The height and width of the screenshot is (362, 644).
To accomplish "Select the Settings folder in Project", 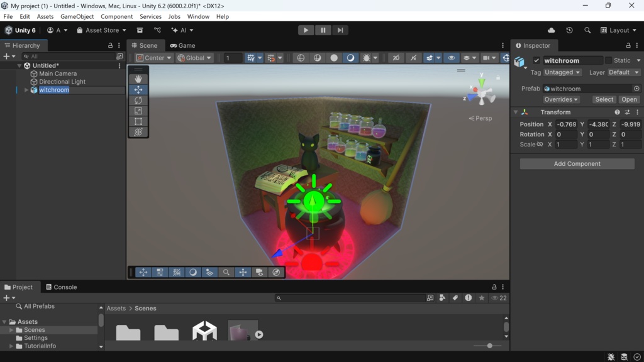I will [x=36, y=337].
